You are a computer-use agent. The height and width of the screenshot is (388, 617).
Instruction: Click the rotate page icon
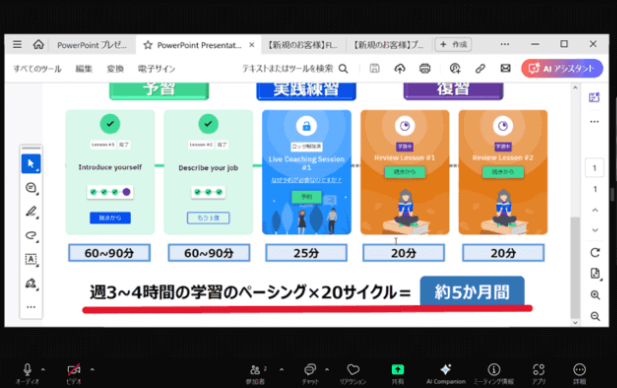(x=595, y=252)
